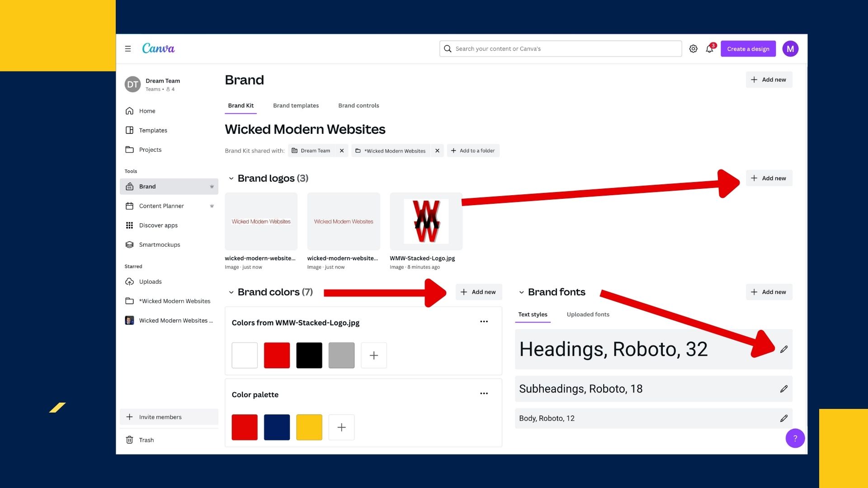Collapse Brand logos section
The image size is (868, 488).
[x=231, y=178]
